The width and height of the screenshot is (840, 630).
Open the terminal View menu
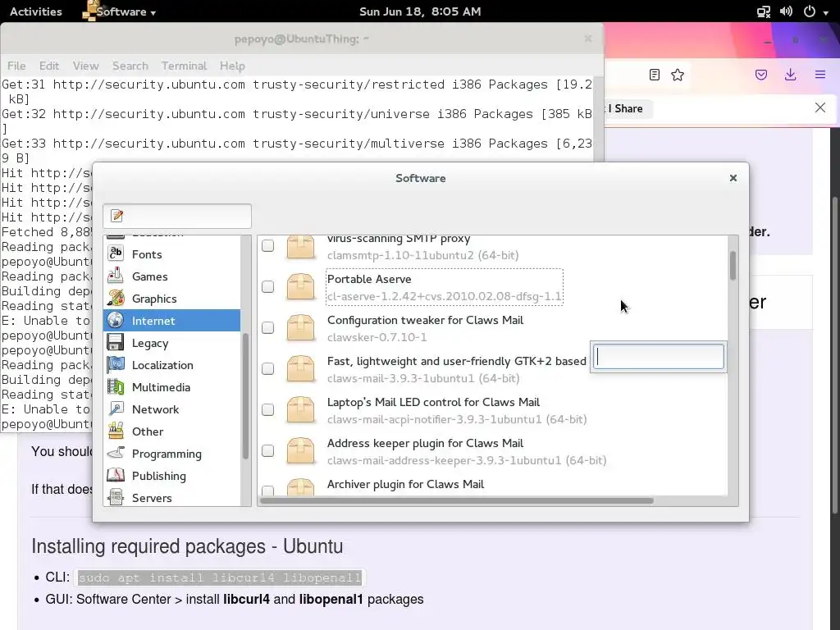coord(85,66)
